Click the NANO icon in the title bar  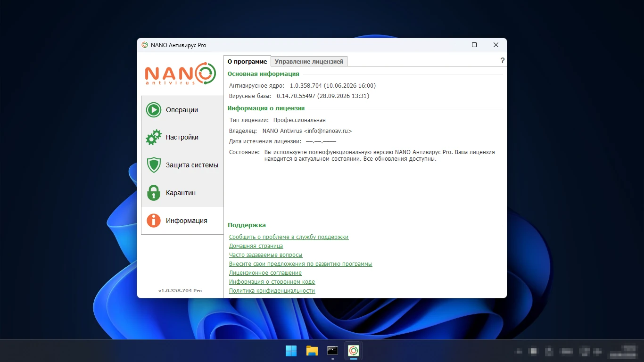tap(145, 45)
